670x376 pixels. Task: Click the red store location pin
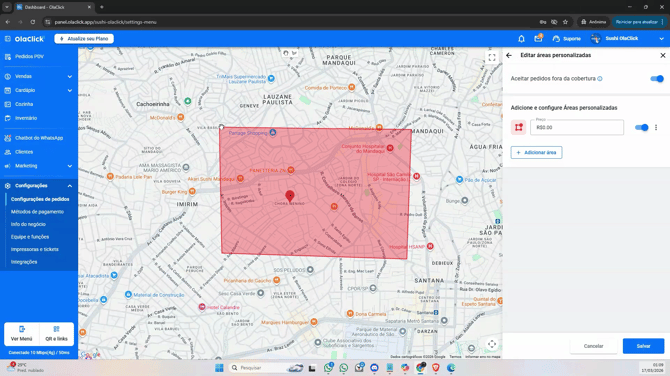pos(290,196)
